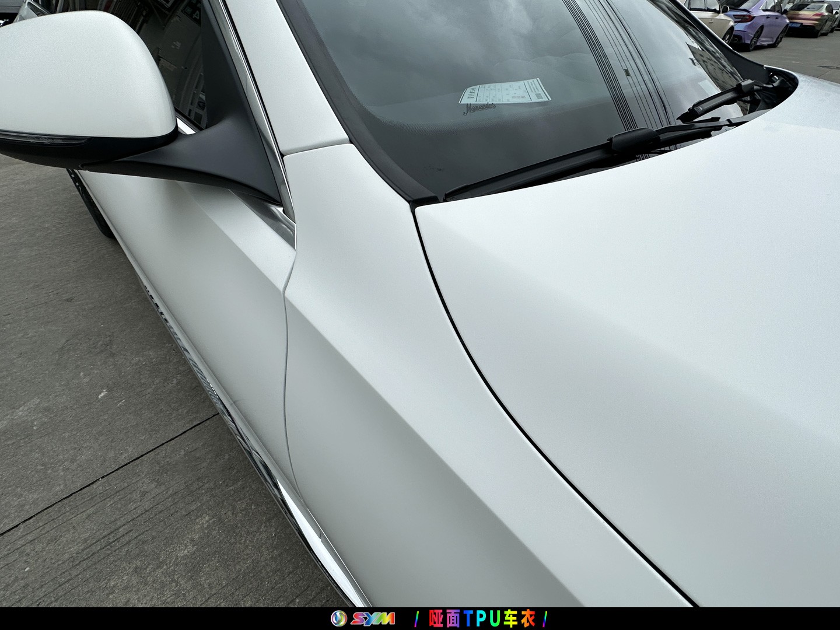This screenshot has width=840, height=630.
Task: Click the "哑面TPU车衣" banner text
Action: (x=481, y=618)
